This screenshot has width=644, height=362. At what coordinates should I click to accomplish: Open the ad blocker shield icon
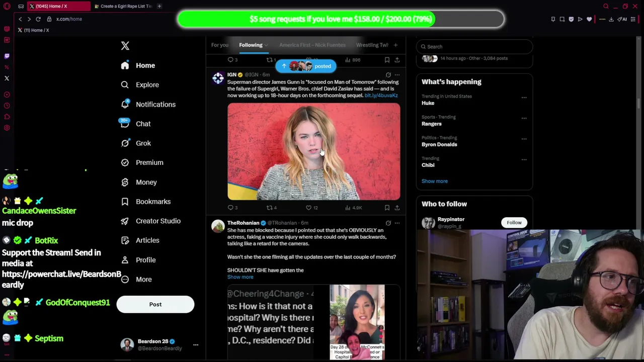[x=571, y=19]
